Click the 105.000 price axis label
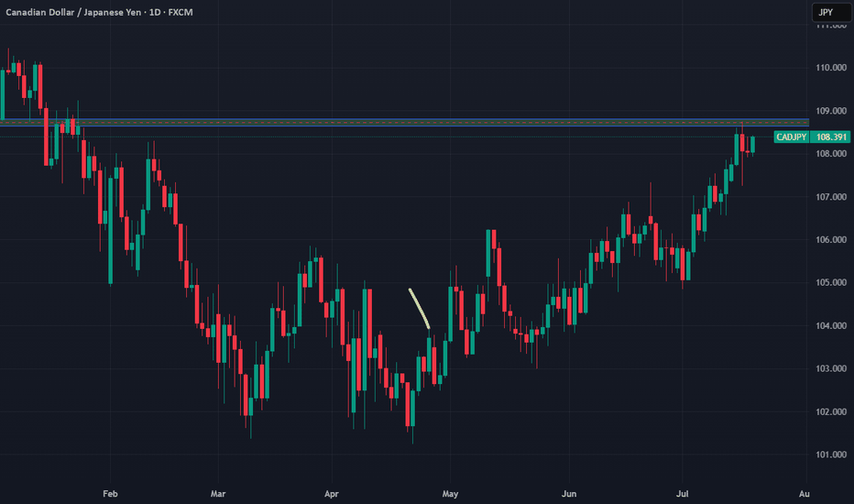This screenshot has width=854, height=504. (830, 282)
